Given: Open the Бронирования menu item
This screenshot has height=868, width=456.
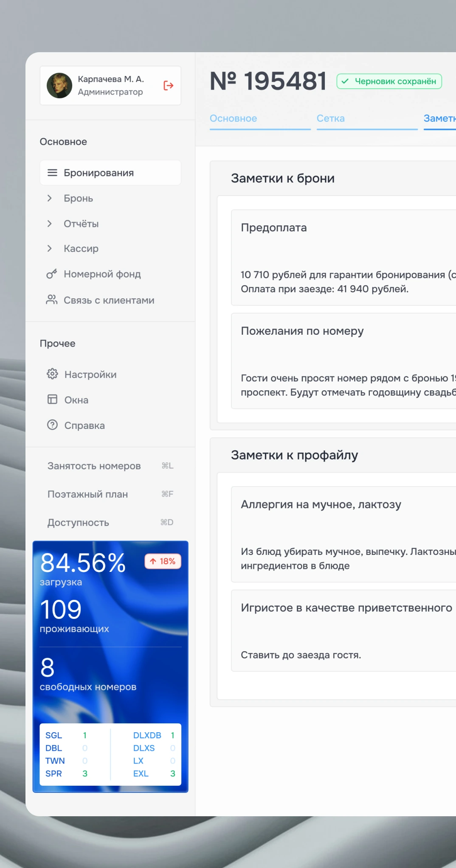Looking at the screenshot, I should (x=110, y=173).
